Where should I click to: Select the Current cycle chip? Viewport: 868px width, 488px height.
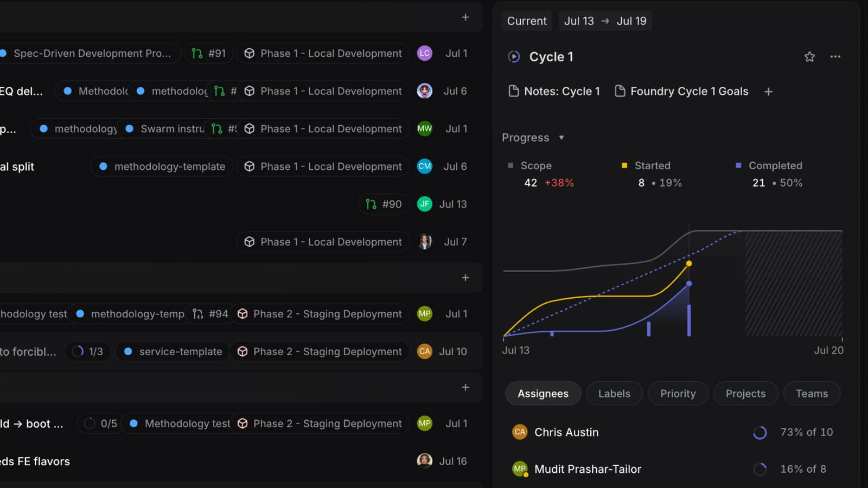click(x=527, y=21)
